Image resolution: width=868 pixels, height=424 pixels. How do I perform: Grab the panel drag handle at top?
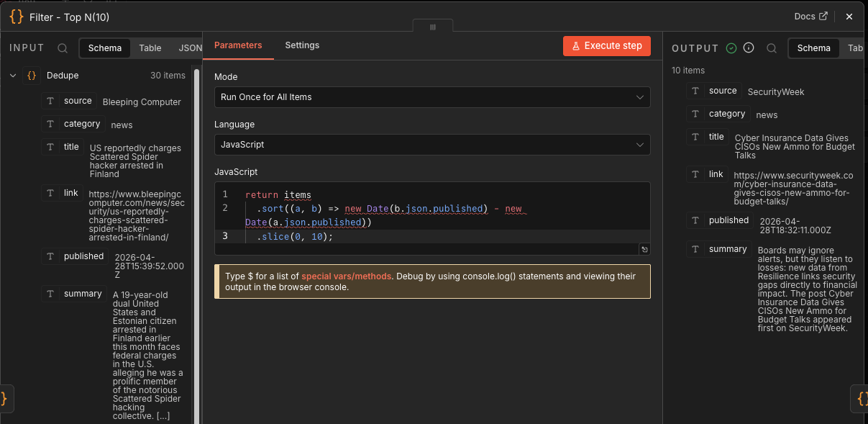coord(433,27)
